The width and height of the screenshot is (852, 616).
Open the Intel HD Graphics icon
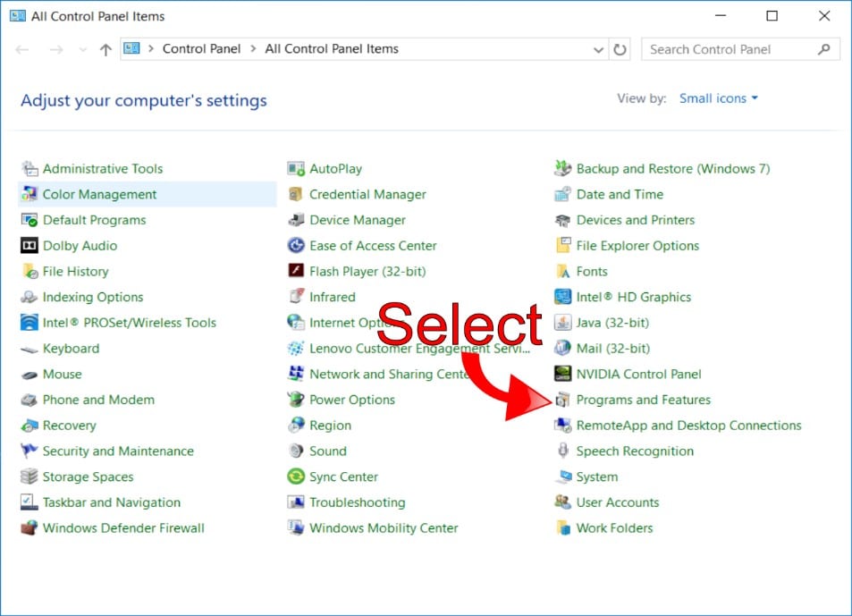click(x=563, y=297)
